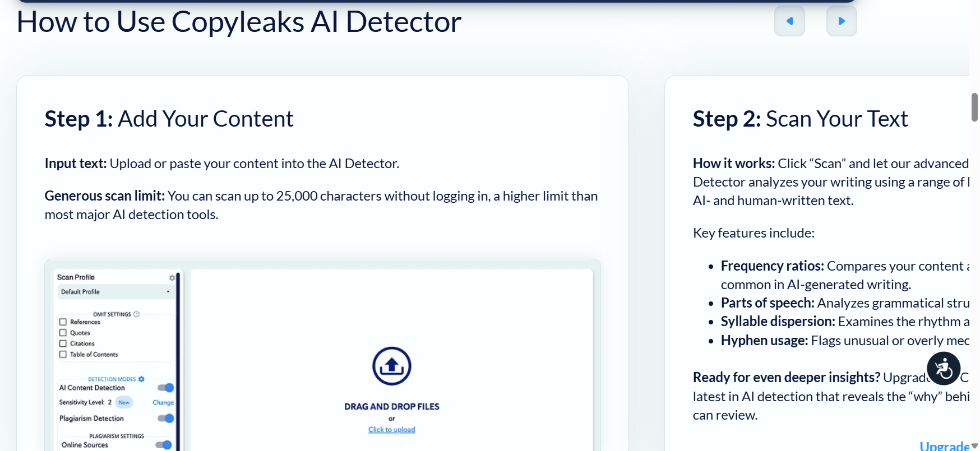Click the 'Syllable dispersion:' bullet text
This screenshot has height=451, width=980.
click(778, 322)
